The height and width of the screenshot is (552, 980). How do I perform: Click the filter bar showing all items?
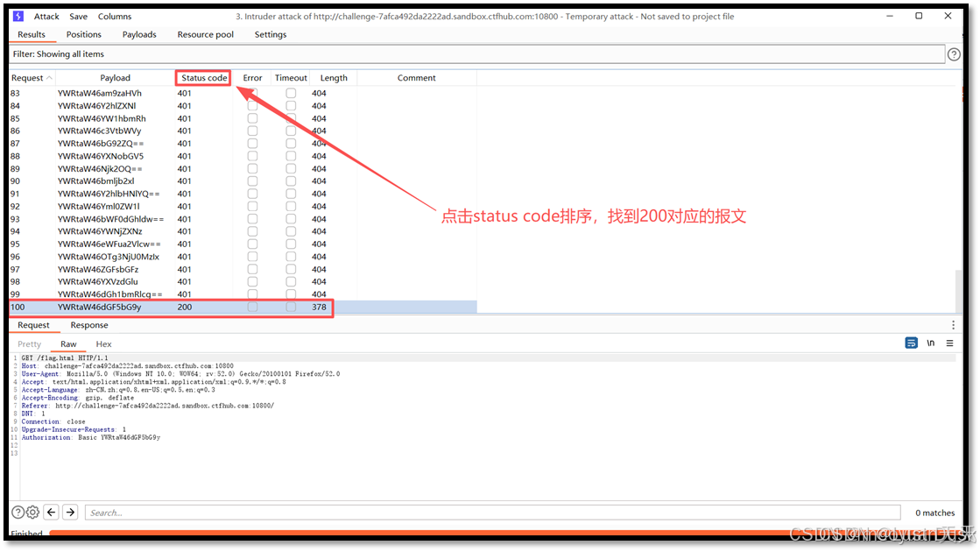477,54
